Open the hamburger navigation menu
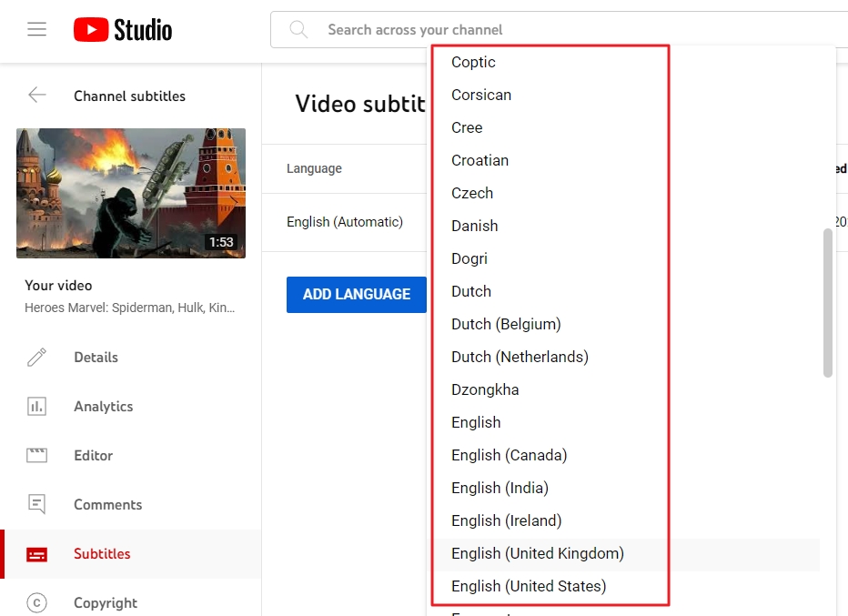 coord(36,29)
